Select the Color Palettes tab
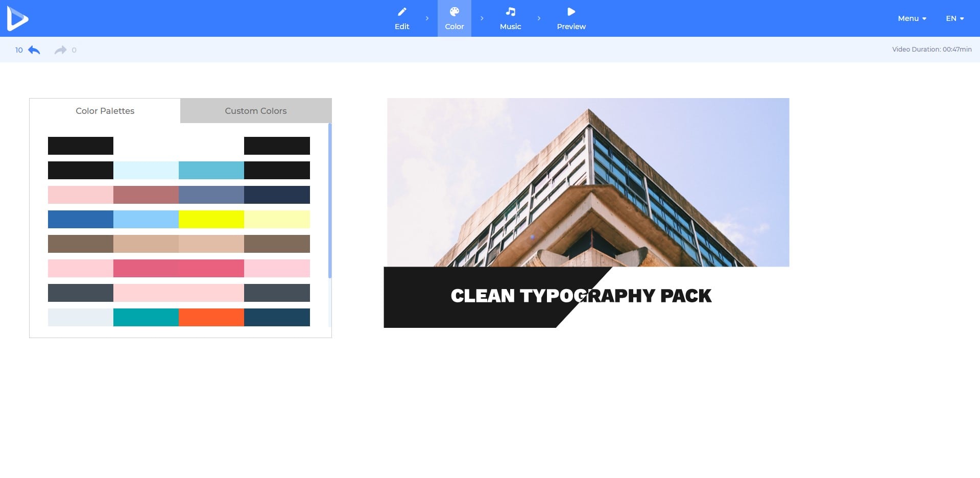This screenshot has width=980, height=478. [x=105, y=111]
